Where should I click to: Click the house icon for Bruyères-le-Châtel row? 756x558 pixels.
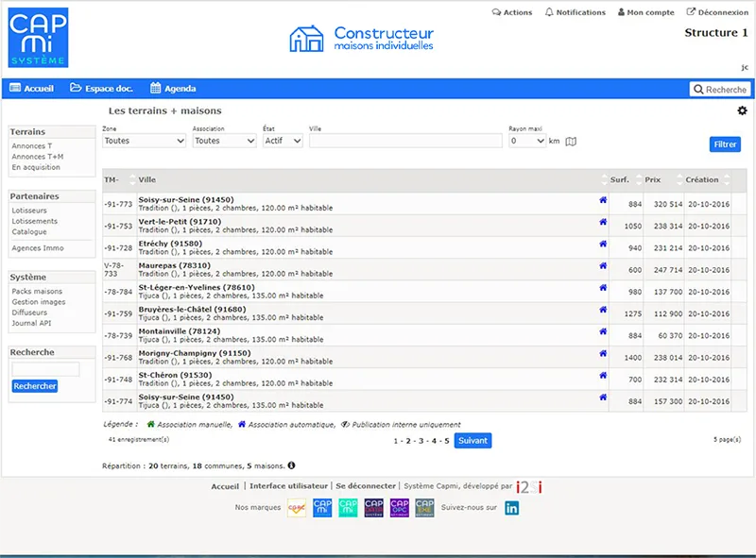tap(603, 310)
